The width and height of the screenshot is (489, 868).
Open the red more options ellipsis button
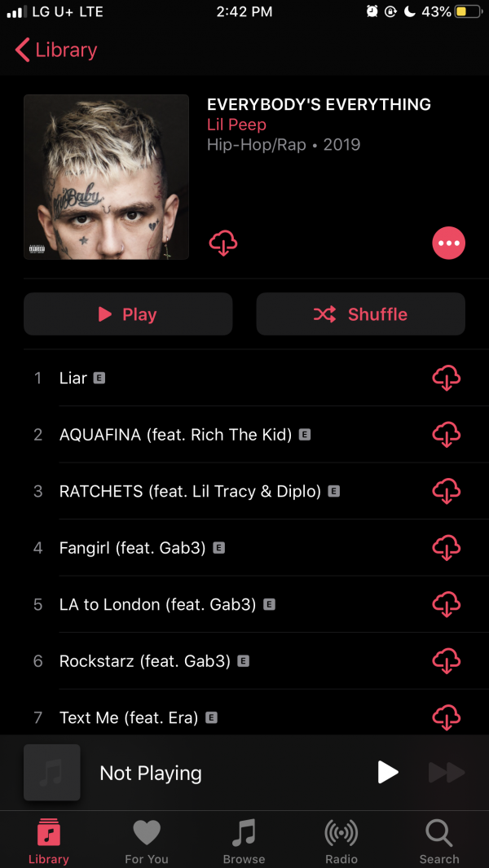448,243
